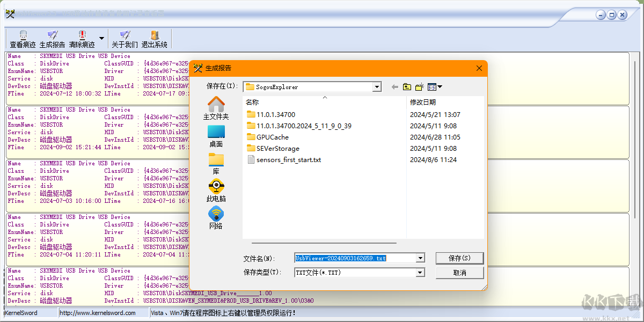Open the 保存类型 file type dropdown
Image resolution: width=644 pixels, height=322 pixels.
[420, 272]
